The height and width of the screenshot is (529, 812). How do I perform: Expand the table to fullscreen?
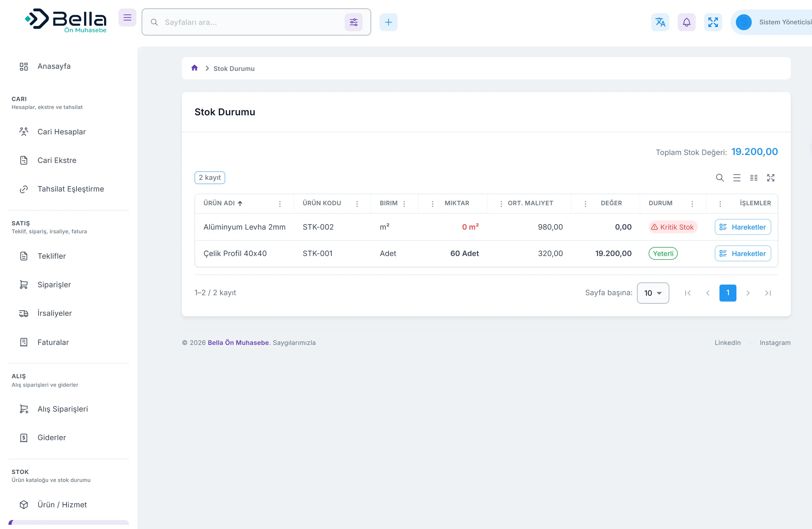pyautogui.click(x=771, y=177)
